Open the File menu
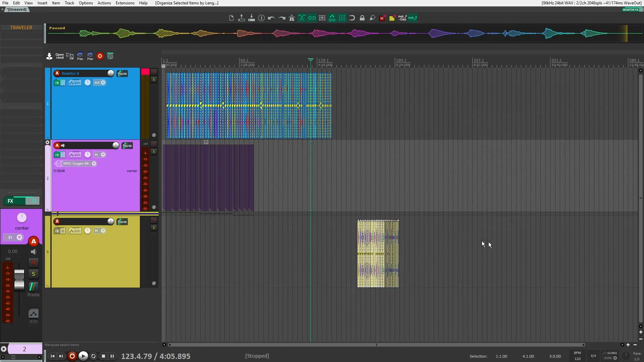The height and width of the screenshot is (362, 644). [5, 3]
